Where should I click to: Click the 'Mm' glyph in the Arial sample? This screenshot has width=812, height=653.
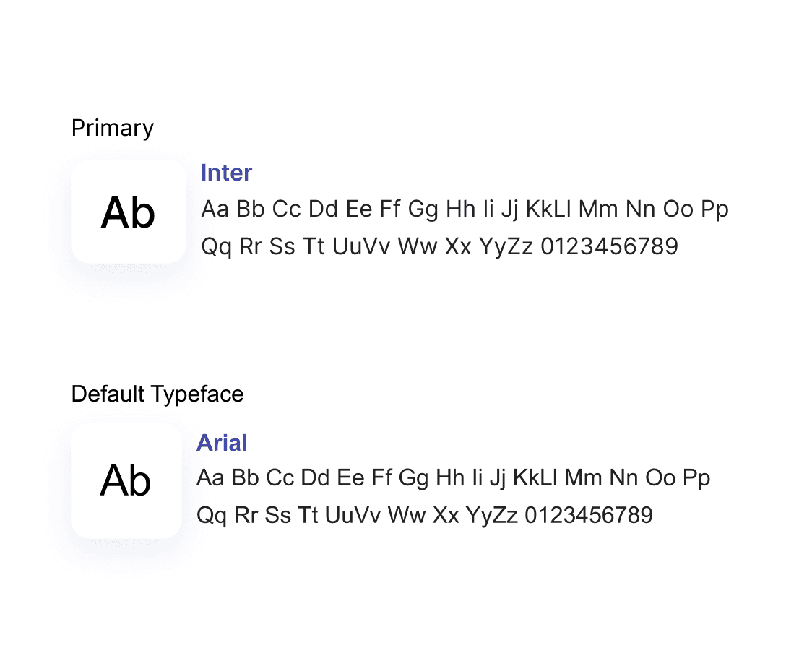point(583,478)
